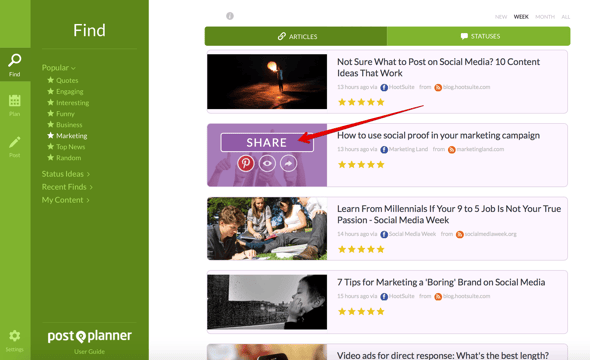The height and width of the screenshot is (360, 590).
Task: Open the 10 Content Ideas That Work article
Action: click(x=438, y=67)
